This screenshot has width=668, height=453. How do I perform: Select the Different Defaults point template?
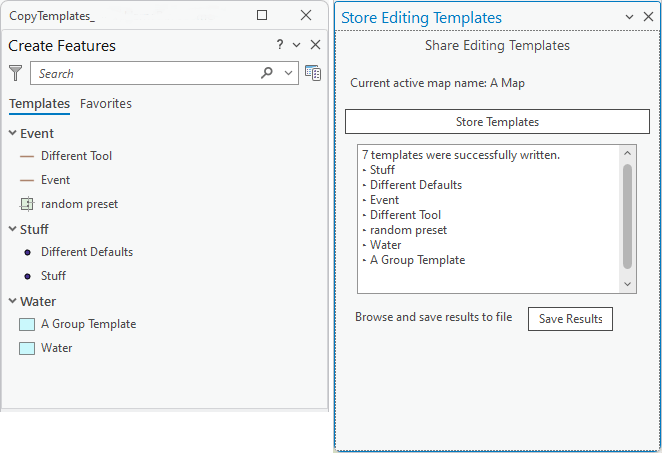coord(86,252)
